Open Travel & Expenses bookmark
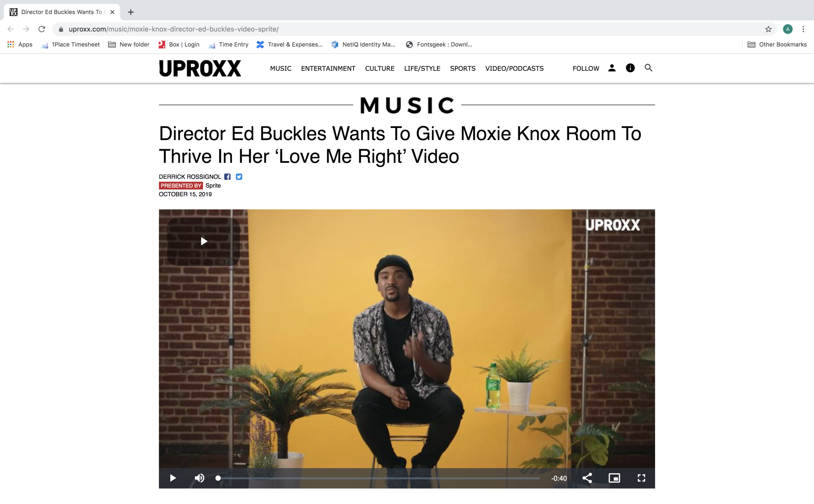The image size is (814, 504). (x=289, y=45)
